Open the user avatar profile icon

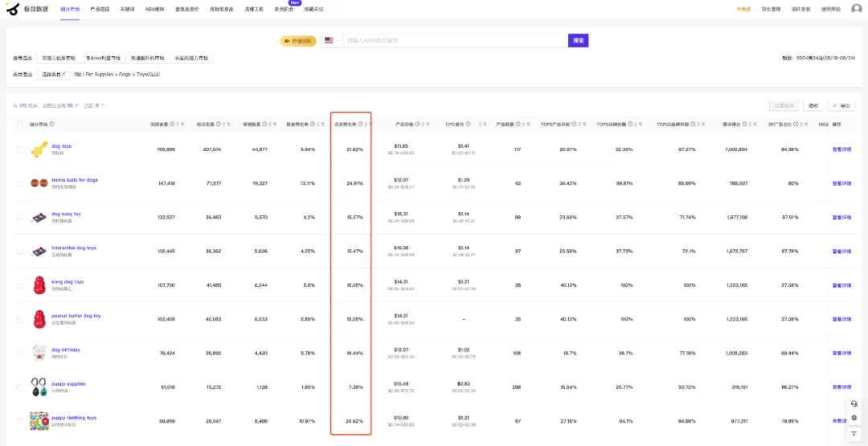point(856,9)
